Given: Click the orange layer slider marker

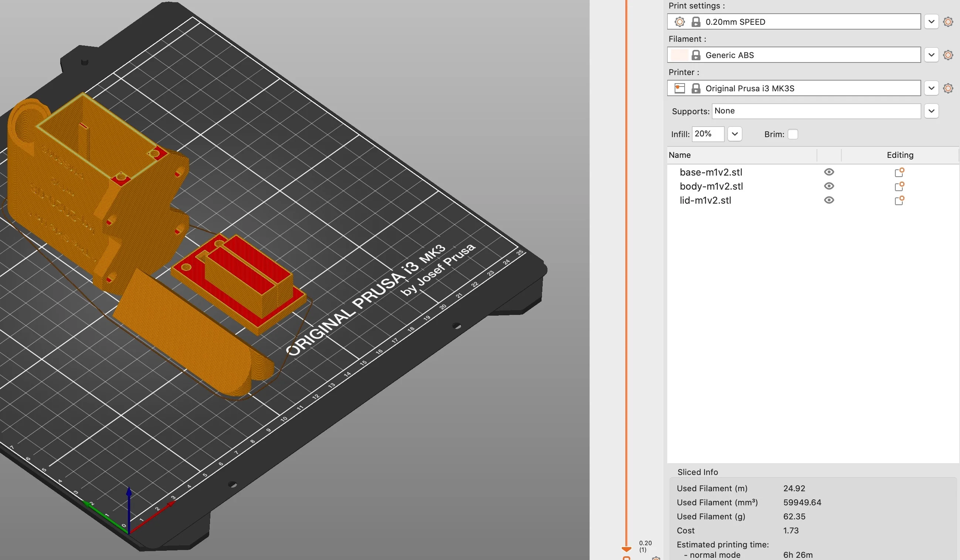Looking at the screenshot, I should tap(627, 549).
